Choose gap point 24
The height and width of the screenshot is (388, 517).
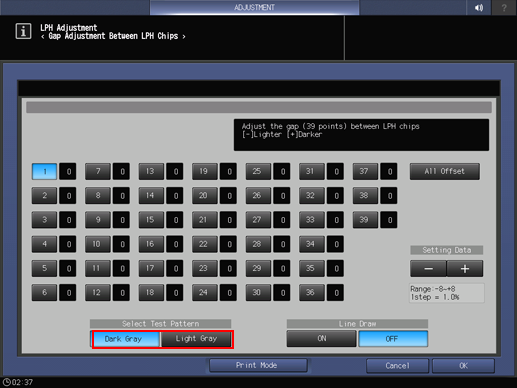205,293
